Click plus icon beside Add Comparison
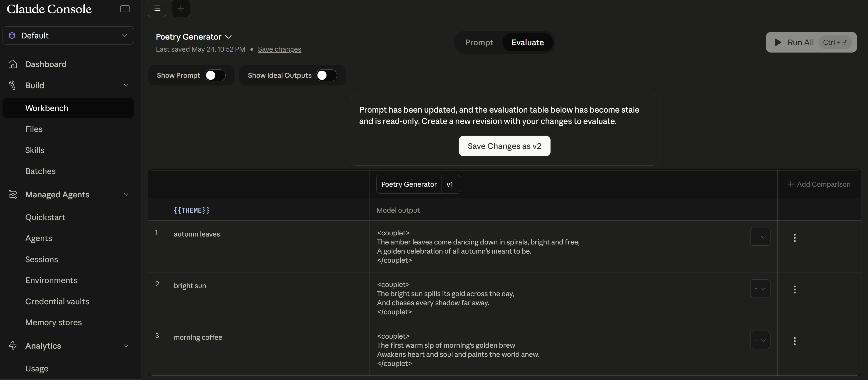Image resolution: width=868 pixels, height=380 pixels. [x=791, y=184]
